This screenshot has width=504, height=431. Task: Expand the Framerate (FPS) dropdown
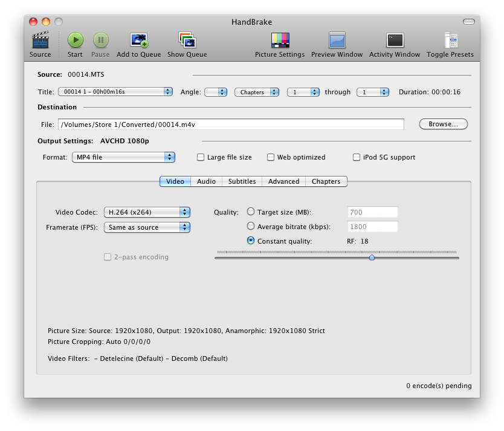147,227
